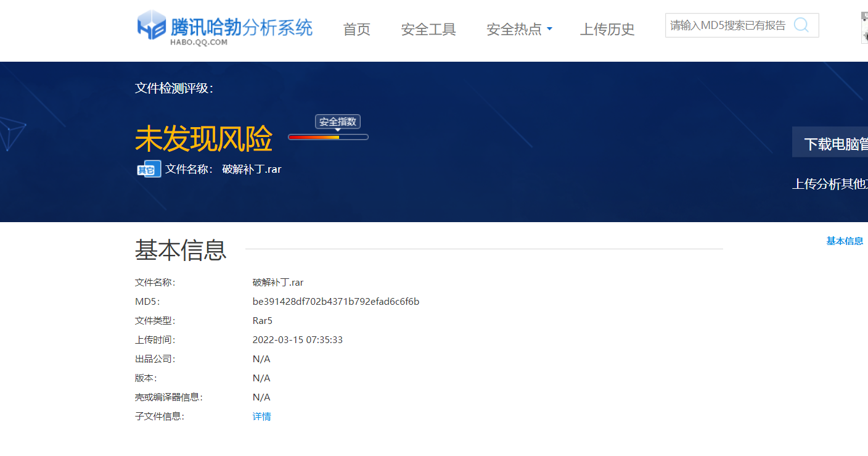Click the 出品公司: row label
The width and height of the screenshot is (868, 456).
pyautogui.click(x=155, y=359)
